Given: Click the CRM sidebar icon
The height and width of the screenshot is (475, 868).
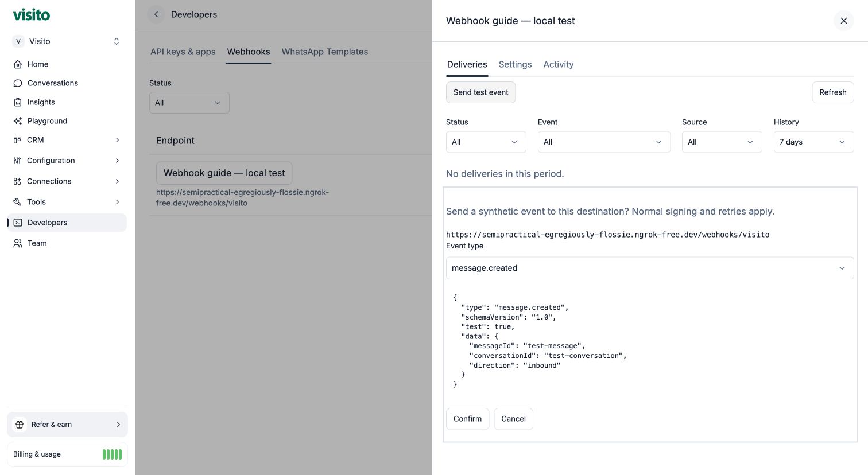Looking at the screenshot, I should [17, 140].
